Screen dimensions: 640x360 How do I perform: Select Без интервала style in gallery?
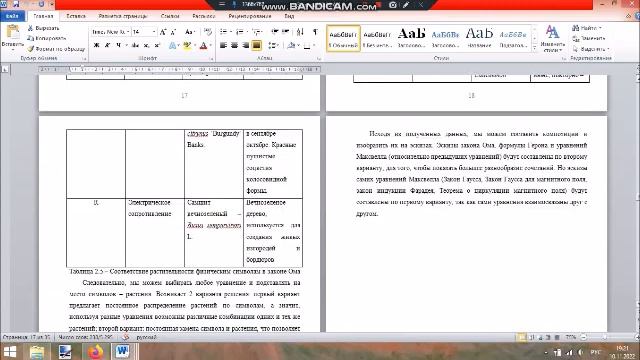pos(377,38)
